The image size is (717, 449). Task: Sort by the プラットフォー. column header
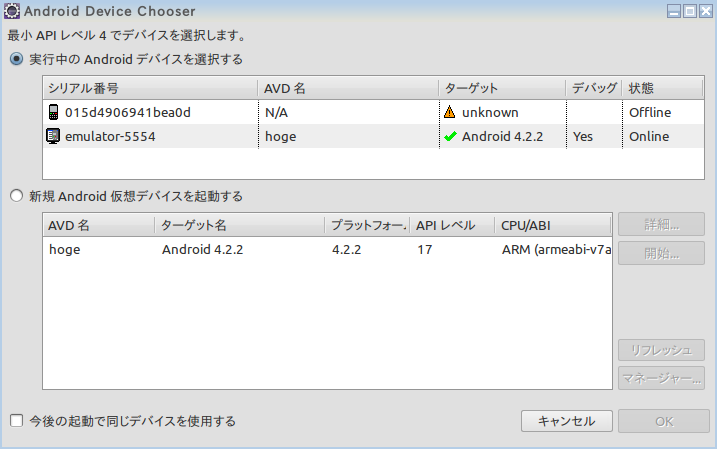tap(368, 225)
